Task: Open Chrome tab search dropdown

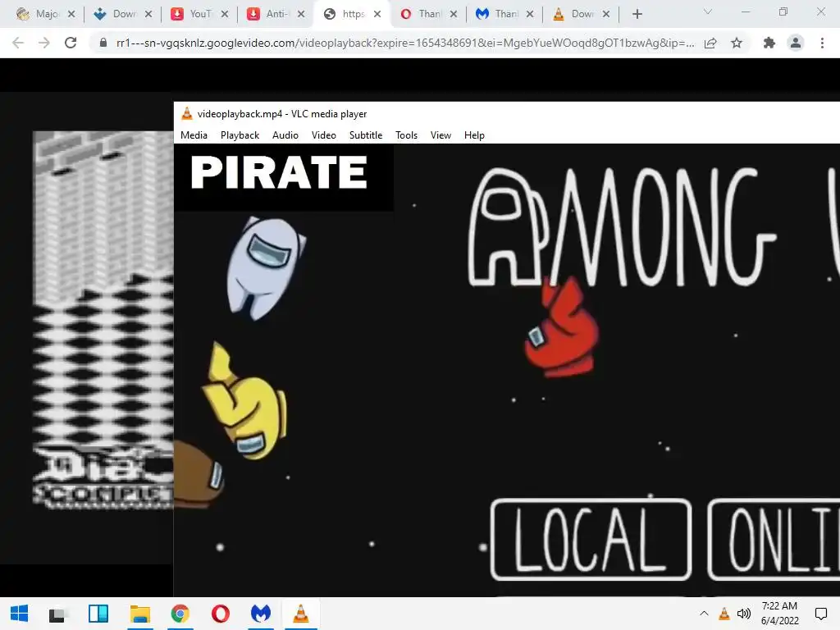Action: [x=708, y=11]
